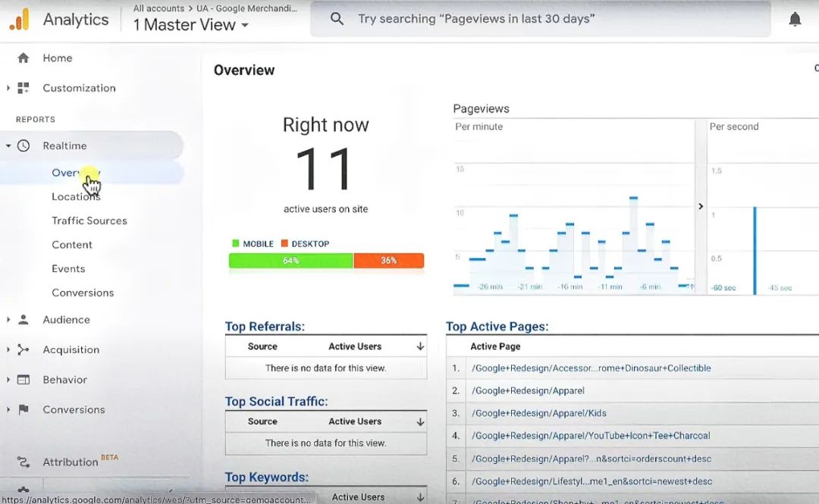The height and width of the screenshot is (504, 819).
Task: Click the '11' active users count
Action: tap(325, 169)
